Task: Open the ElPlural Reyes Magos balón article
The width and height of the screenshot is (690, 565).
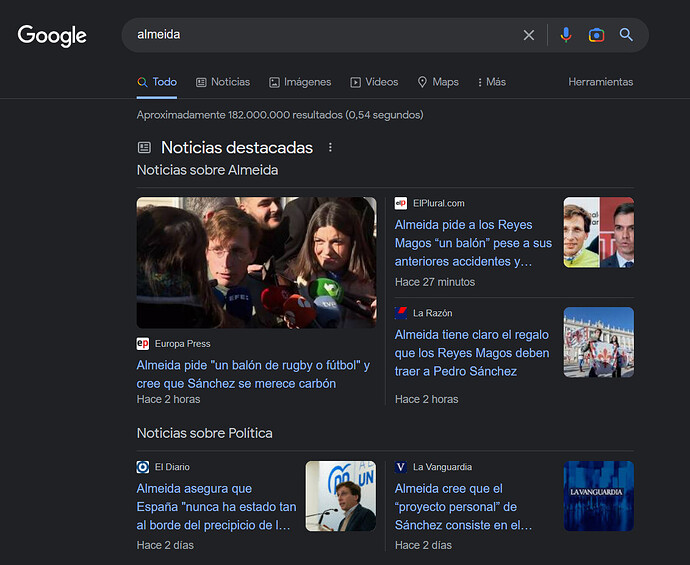Action: (x=473, y=243)
